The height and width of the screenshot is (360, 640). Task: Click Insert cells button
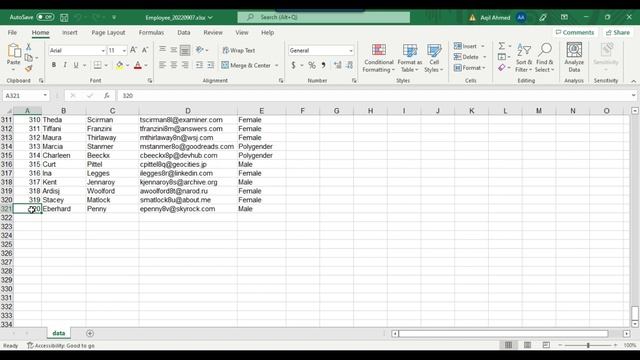click(466, 46)
